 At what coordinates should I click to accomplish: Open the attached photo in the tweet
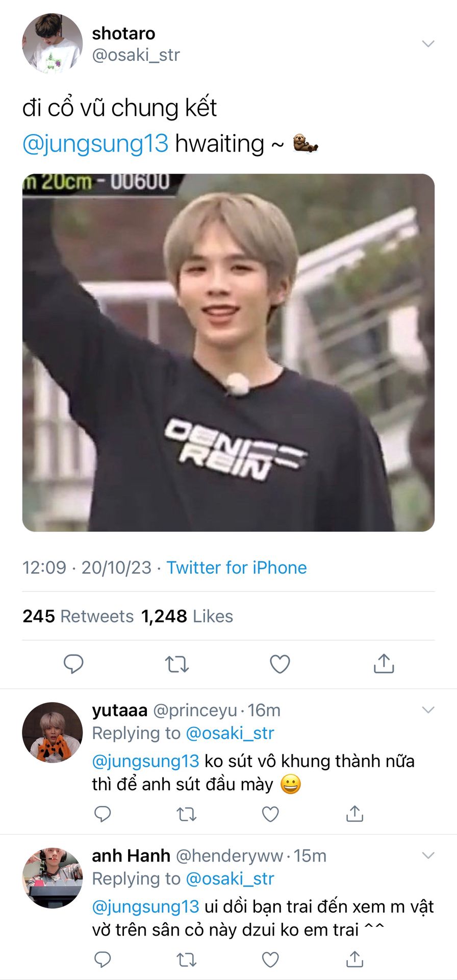click(x=229, y=352)
